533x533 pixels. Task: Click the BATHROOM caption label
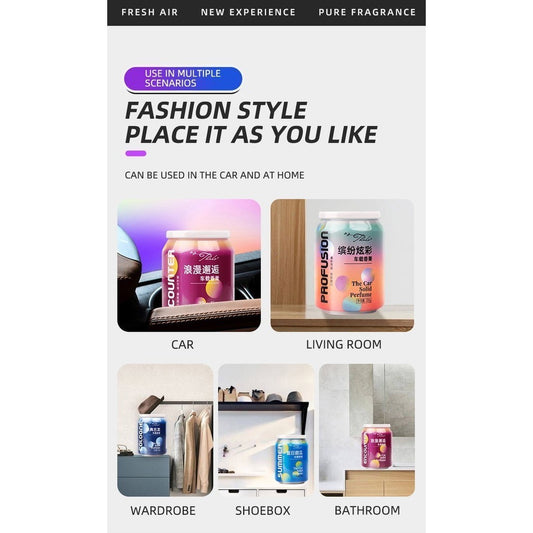click(367, 511)
